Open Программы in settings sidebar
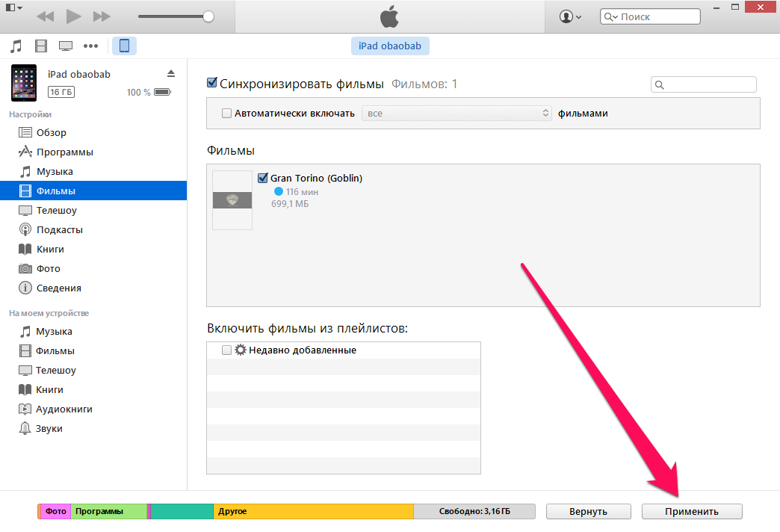 tap(93, 152)
